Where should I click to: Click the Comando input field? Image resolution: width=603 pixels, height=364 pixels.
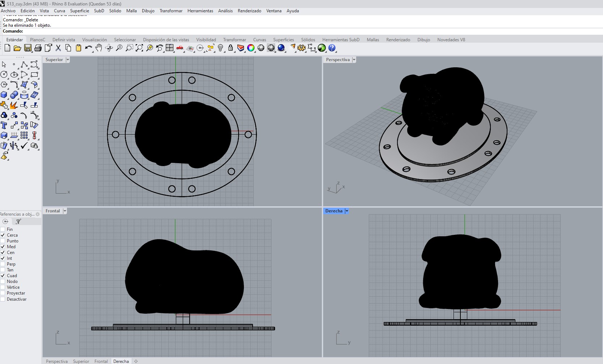pyautogui.click(x=311, y=31)
